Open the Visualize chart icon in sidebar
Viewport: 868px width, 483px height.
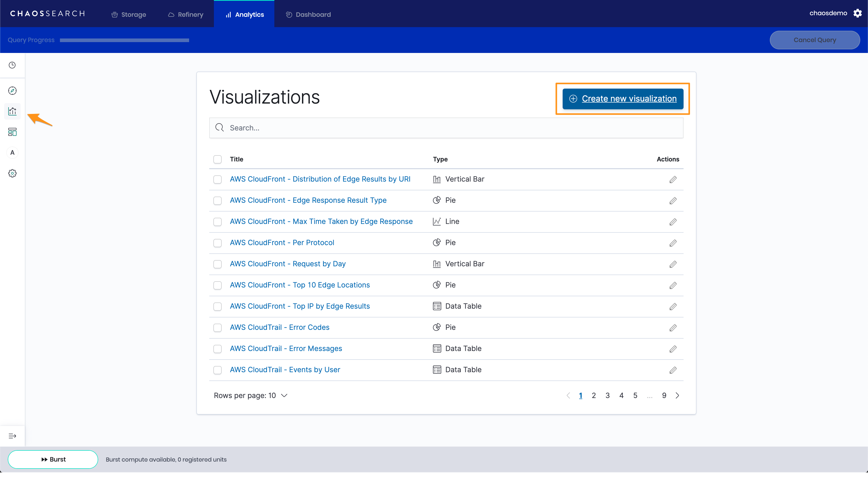pyautogui.click(x=12, y=111)
